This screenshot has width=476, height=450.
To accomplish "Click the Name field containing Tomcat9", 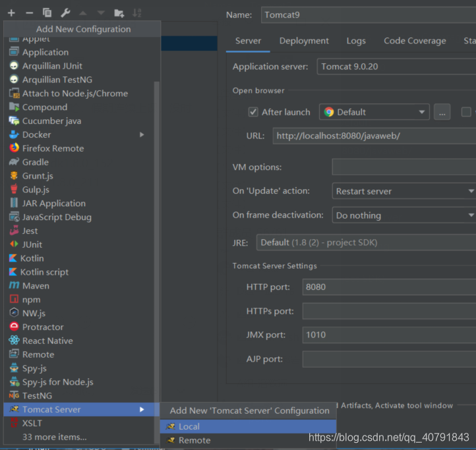I will click(x=369, y=15).
